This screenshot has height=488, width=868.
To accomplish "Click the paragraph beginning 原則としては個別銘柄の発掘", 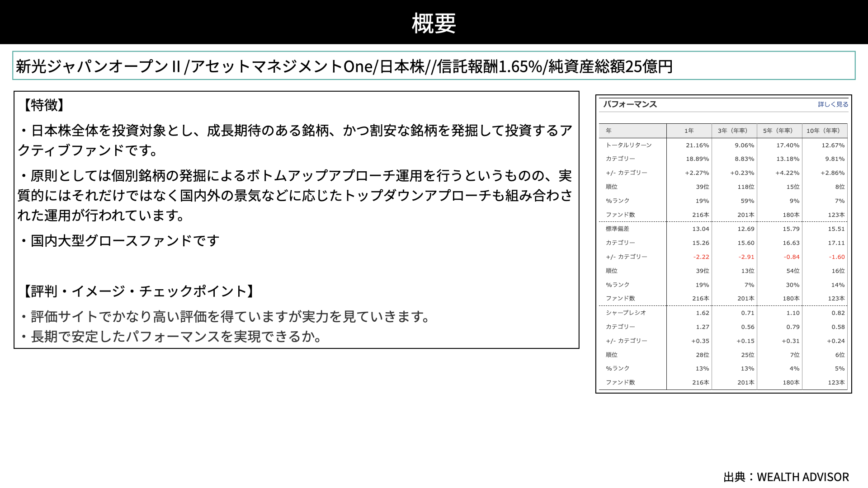I will [296, 195].
